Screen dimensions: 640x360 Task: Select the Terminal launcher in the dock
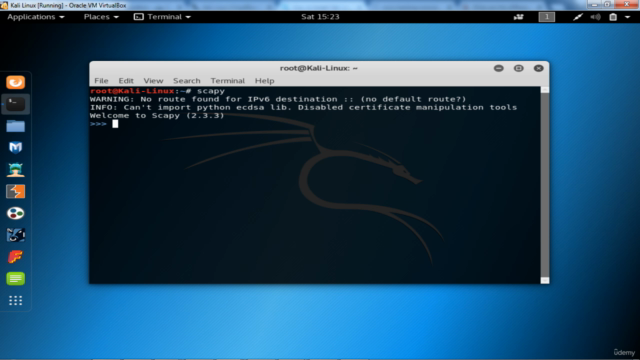16,104
